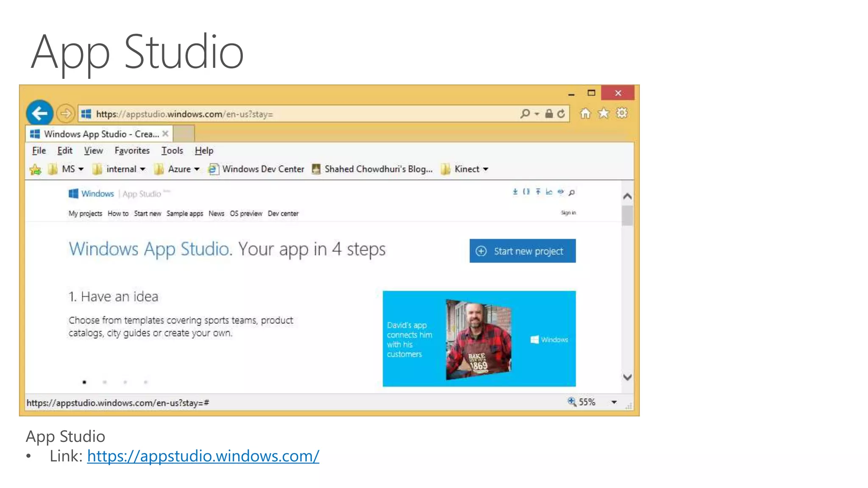Click the search magnifier in address bar

point(525,114)
